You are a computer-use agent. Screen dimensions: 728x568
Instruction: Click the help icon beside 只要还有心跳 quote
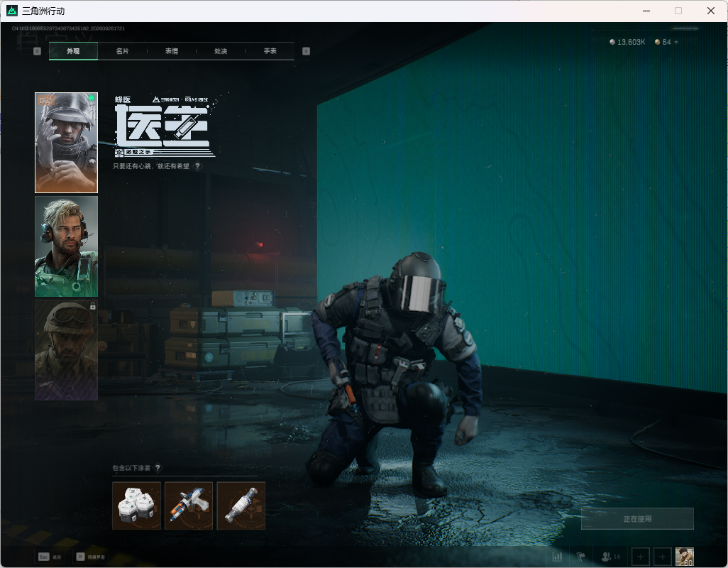[x=198, y=166]
